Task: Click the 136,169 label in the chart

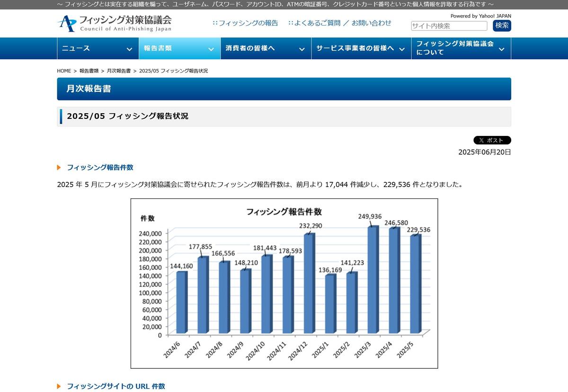Action: point(330,270)
